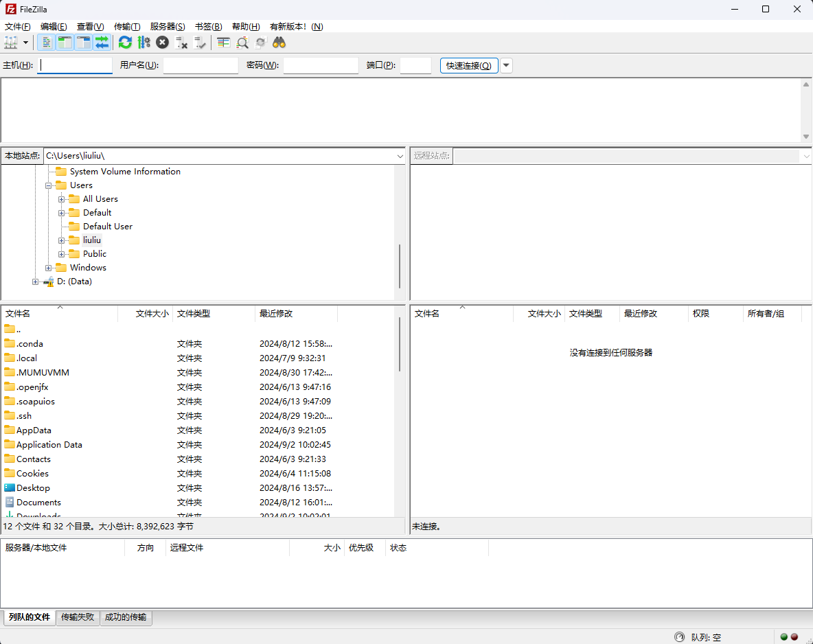Cancel the current operation with X icon
This screenshot has height=644, width=813.
[162, 43]
